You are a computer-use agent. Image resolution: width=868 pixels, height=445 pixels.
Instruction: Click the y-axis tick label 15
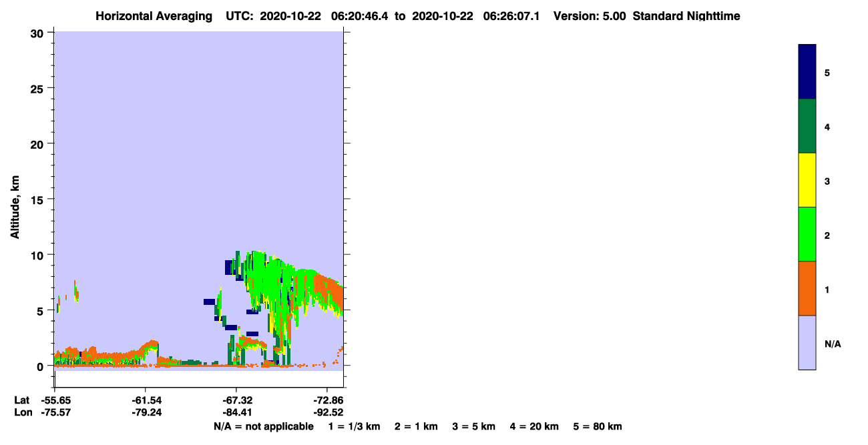[x=39, y=199]
